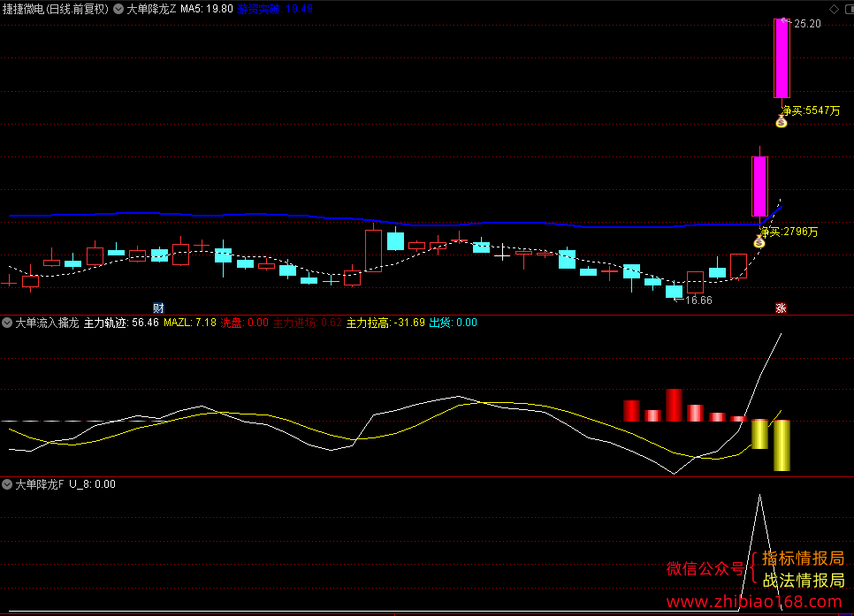854x616 pixels.
Task: Click the 主力拉高: -31.69 value
Action: (385, 323)
